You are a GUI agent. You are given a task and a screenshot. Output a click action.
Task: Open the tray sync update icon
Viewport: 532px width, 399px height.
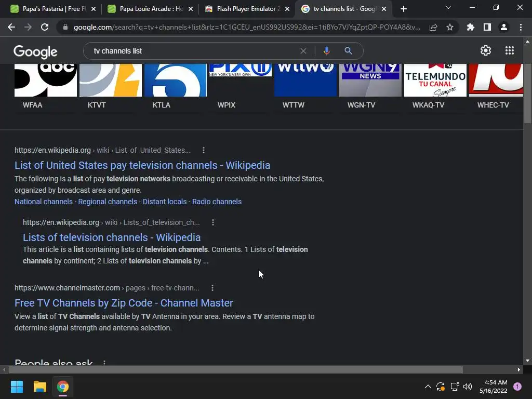tap(441, 387)
